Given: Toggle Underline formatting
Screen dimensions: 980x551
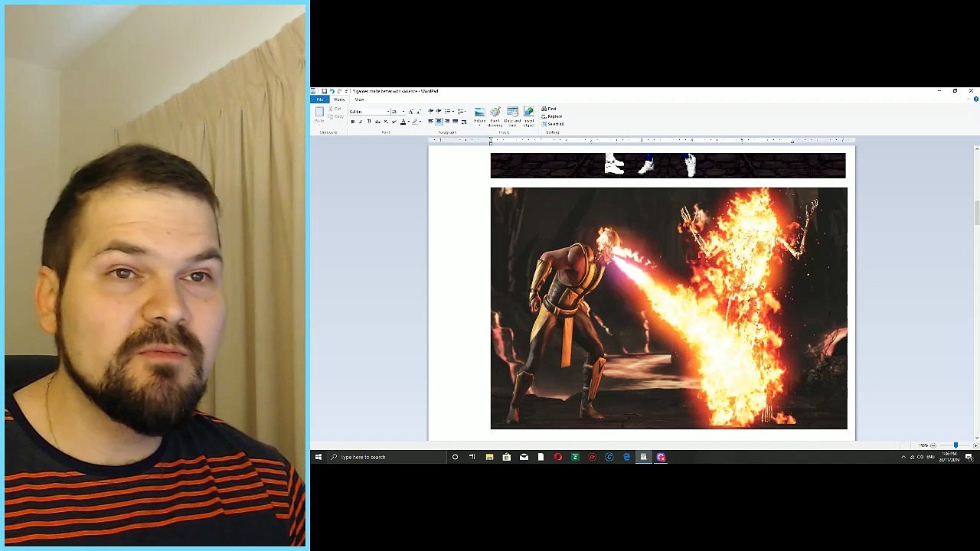Looking at the screenshot, I should (369, 122).
